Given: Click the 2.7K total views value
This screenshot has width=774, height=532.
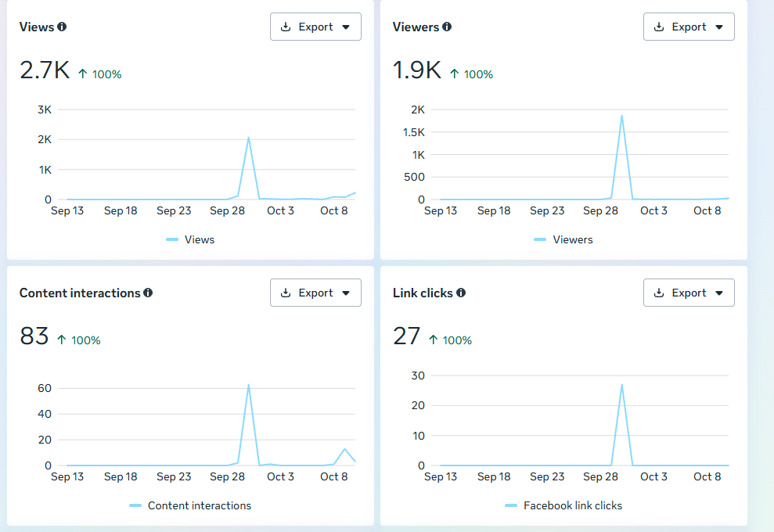Looking at the screenshot, I should [45, 70].
